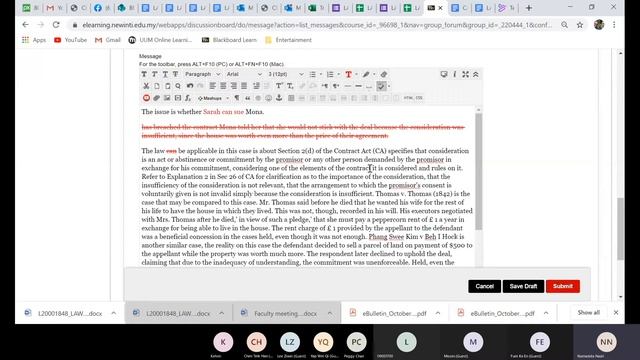The height and width of the screenshot is (360, 640).
Task: Insert image icon in editor
Action: pyautogui.click(x=167, y=98)
